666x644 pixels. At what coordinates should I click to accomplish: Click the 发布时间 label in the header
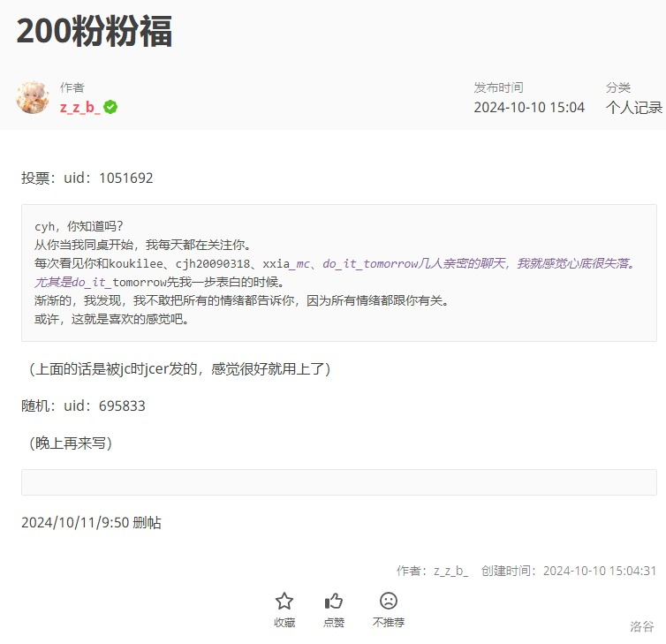498,87
